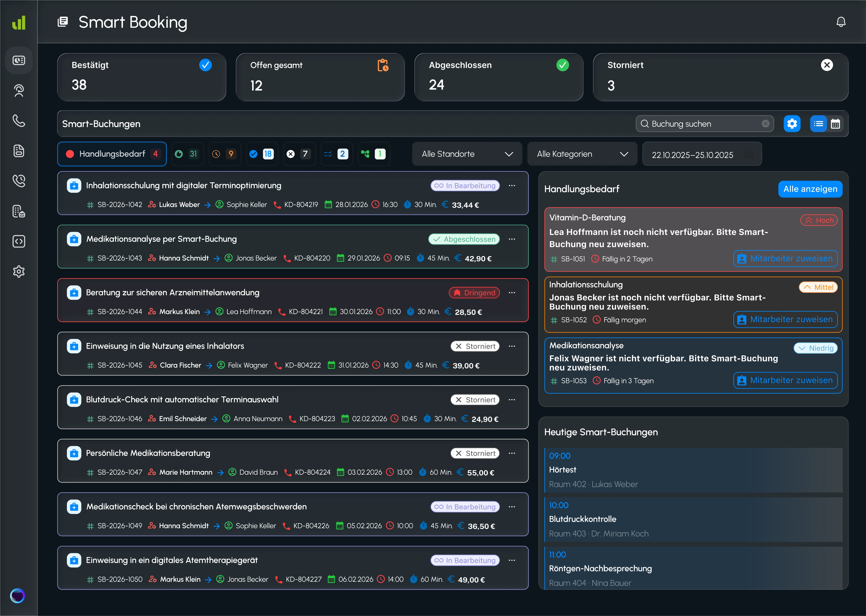This screenshot has height=616, width=866.
Task: Open the date range 22.10.2025–25.10.2025 picker
Action: click(x=702, y=154)
